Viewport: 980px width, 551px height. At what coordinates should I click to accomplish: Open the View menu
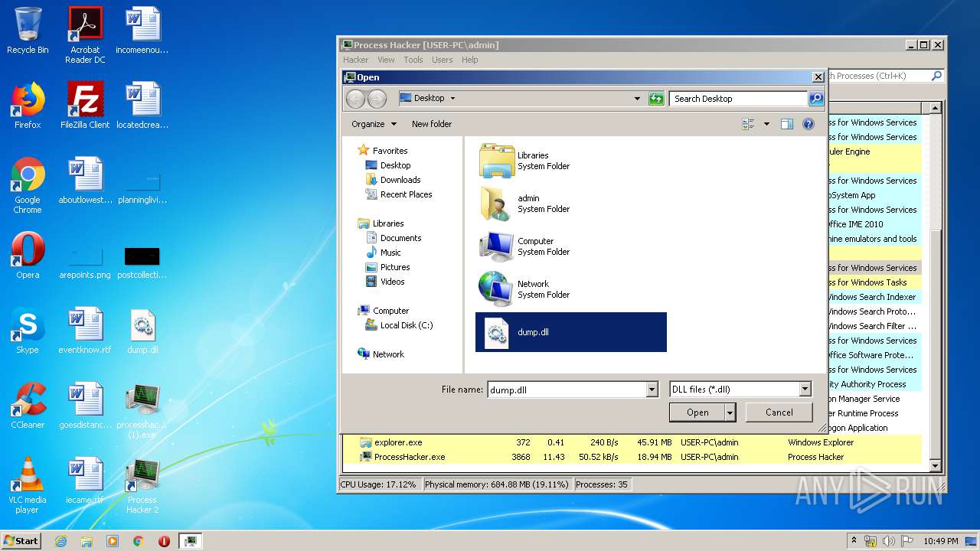coord(386,60)
